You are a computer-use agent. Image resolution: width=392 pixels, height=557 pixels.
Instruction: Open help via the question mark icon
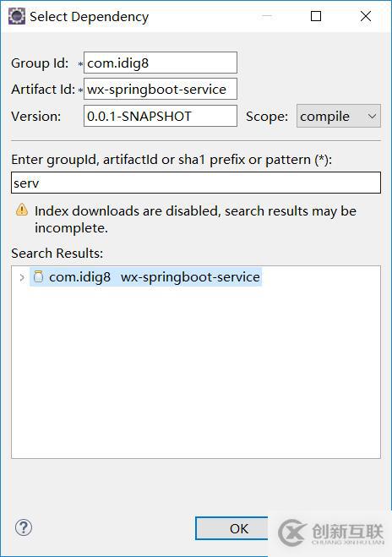point(24,527)
